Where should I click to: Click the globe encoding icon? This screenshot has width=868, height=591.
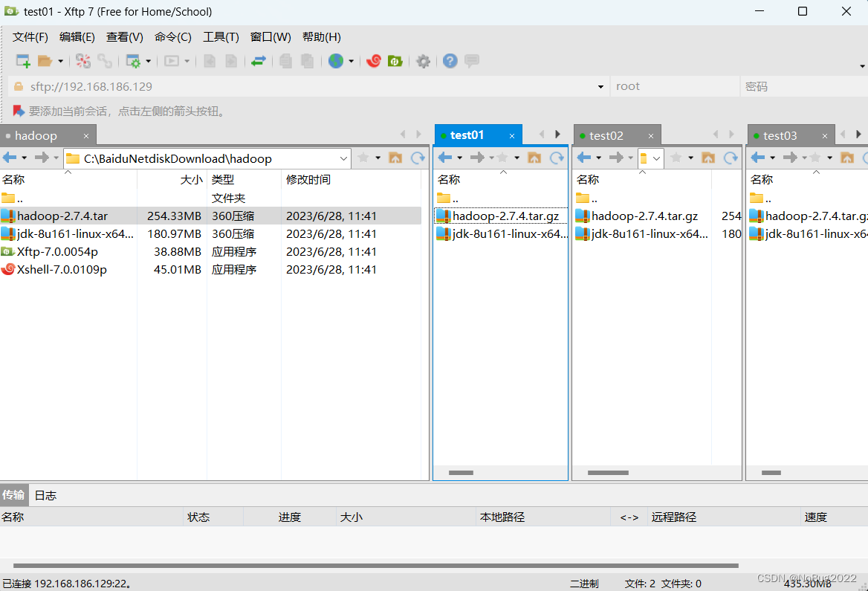click(x=335, y=61)
